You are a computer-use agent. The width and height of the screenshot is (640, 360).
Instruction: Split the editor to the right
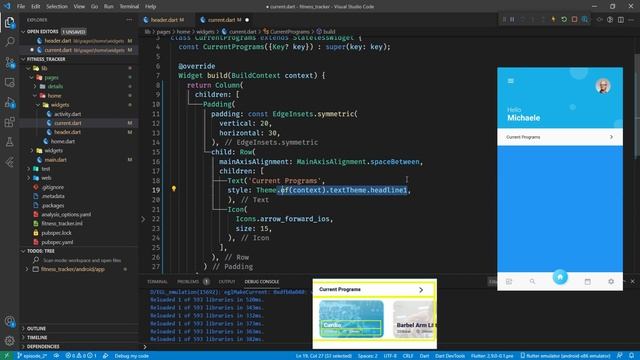[x=621, y=20]
